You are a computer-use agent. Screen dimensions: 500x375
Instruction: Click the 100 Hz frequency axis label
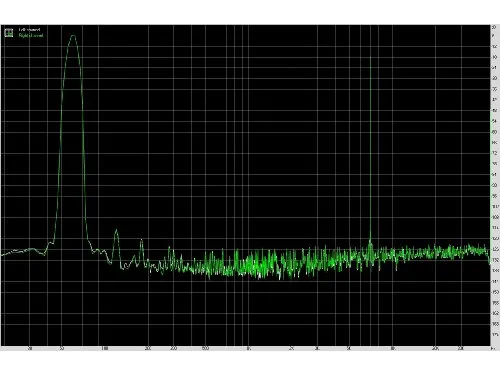(105, 349)
